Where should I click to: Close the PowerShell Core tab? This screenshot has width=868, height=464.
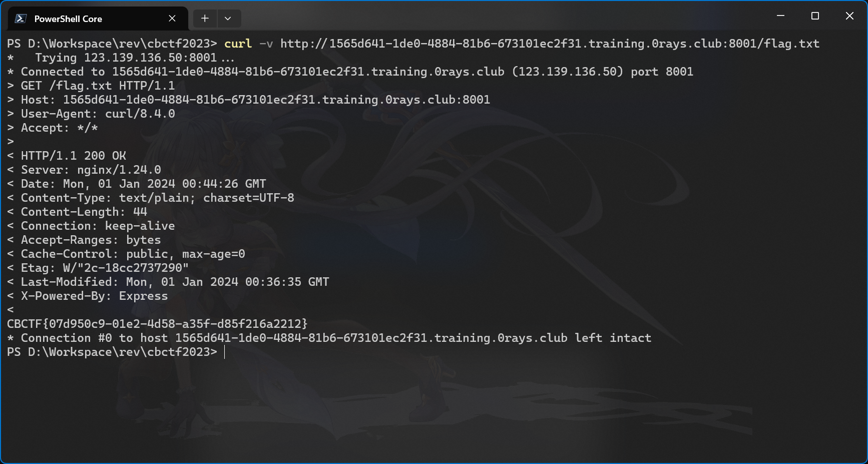172,19
